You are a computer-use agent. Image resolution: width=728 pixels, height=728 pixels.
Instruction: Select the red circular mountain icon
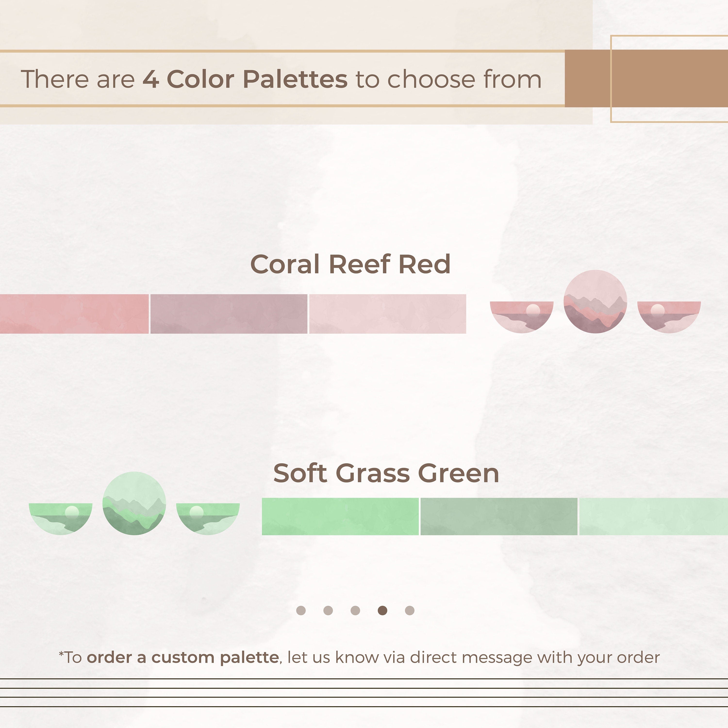coord(595,301)
